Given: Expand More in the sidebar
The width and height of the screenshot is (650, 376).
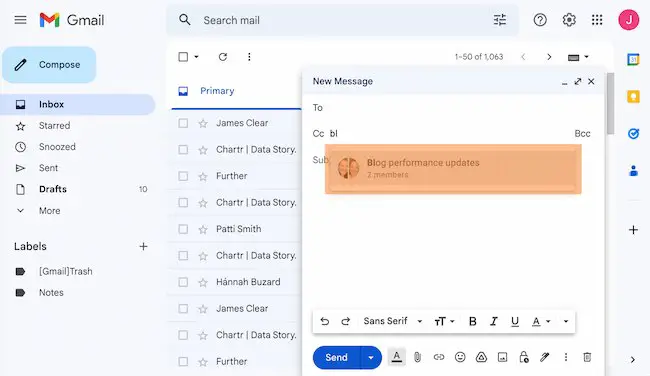Looking at the screenshot, I should pos(49,211).
